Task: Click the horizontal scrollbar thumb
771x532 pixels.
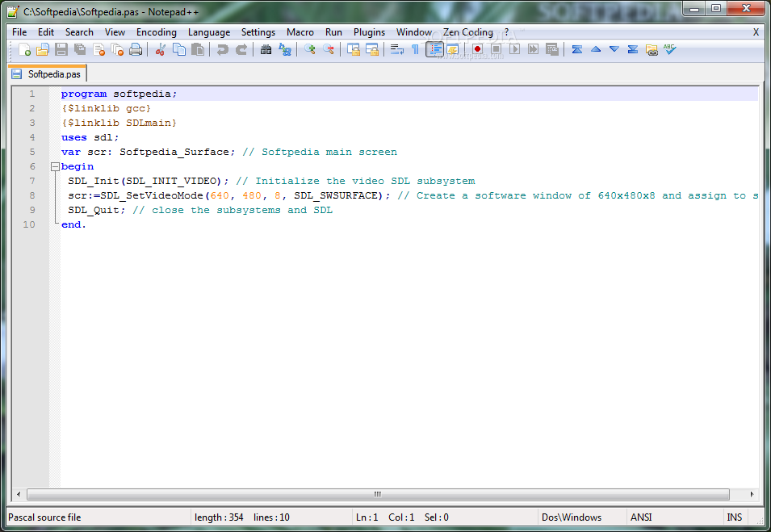Action: 378,494
